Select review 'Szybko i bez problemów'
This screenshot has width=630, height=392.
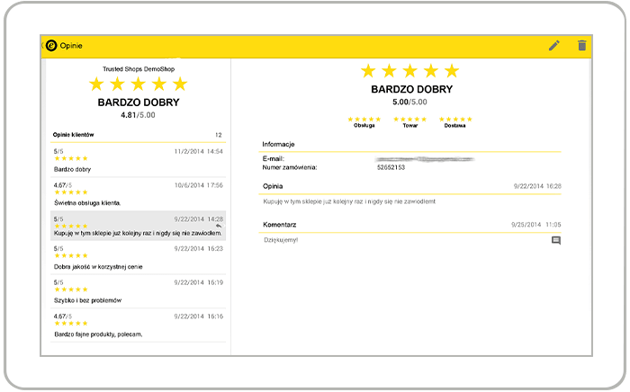click(x=138, y=292)
